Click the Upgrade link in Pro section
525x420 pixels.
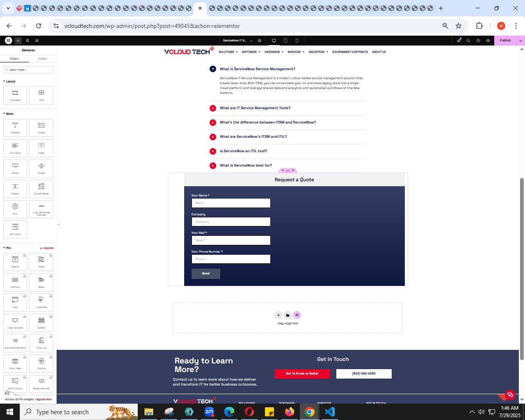[47, 248]
